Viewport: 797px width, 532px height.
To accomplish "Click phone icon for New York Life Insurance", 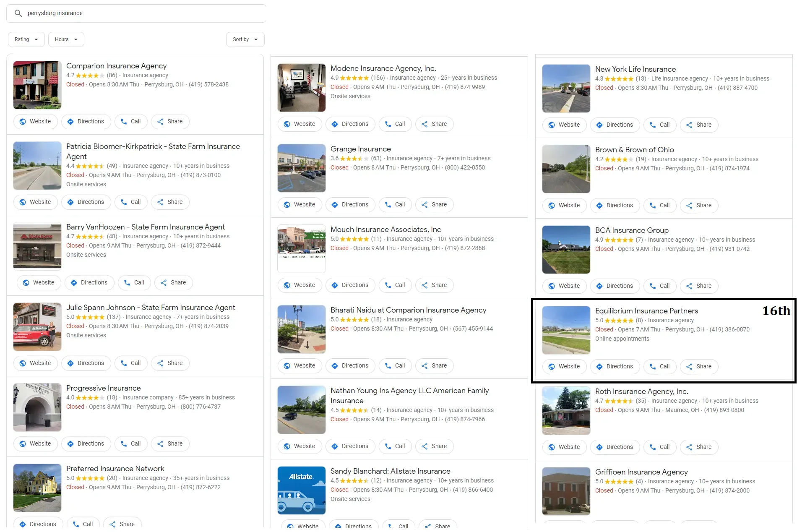I will (653, 125).
